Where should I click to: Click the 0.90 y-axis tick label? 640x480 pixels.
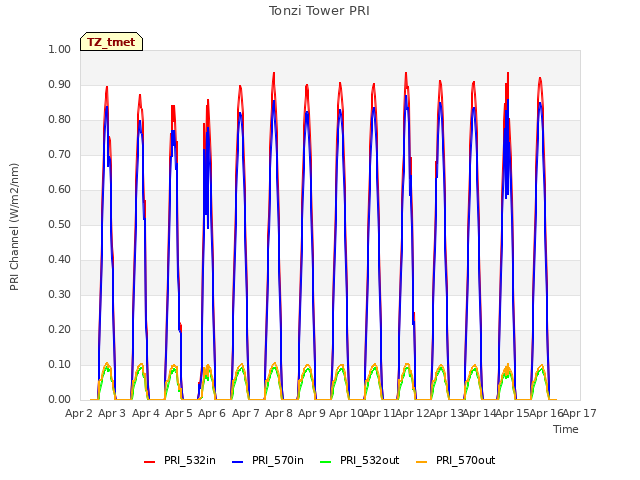click(60, 84)
